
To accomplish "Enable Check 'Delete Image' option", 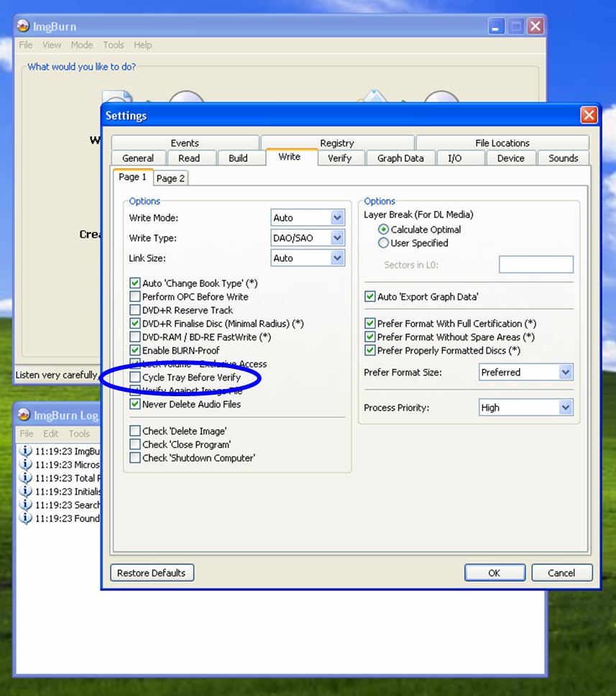I will 135,431.
